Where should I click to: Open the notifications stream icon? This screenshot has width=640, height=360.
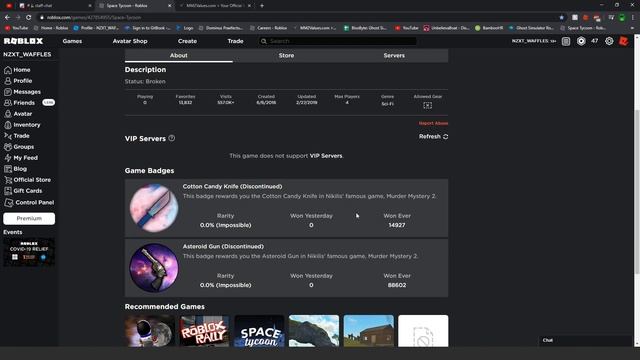click(566, 41)
